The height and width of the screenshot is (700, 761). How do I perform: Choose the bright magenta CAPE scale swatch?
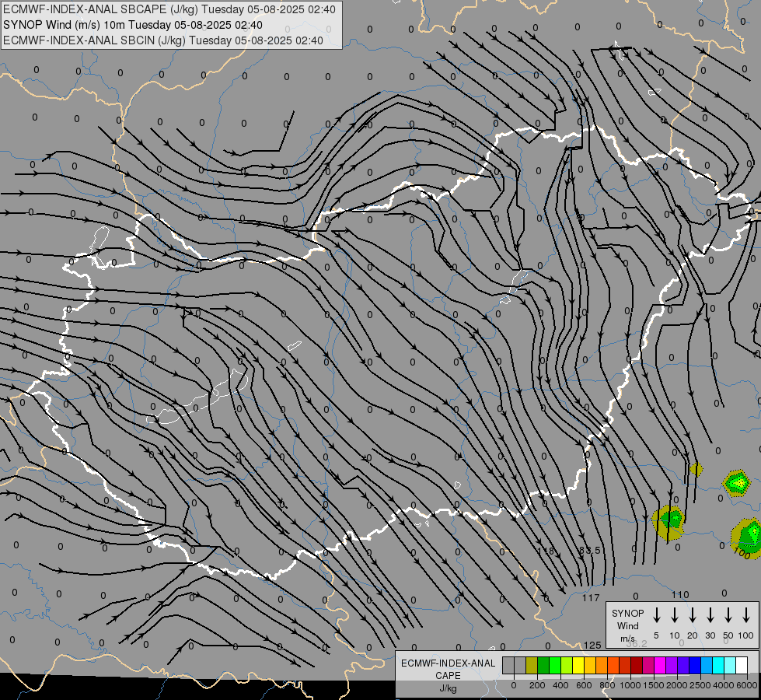[660, 666]
